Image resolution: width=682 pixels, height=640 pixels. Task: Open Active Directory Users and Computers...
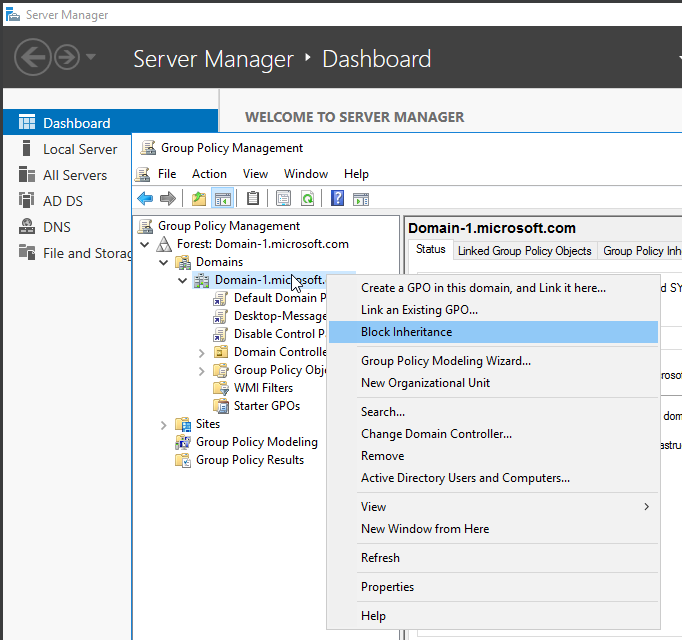(493, 478)
